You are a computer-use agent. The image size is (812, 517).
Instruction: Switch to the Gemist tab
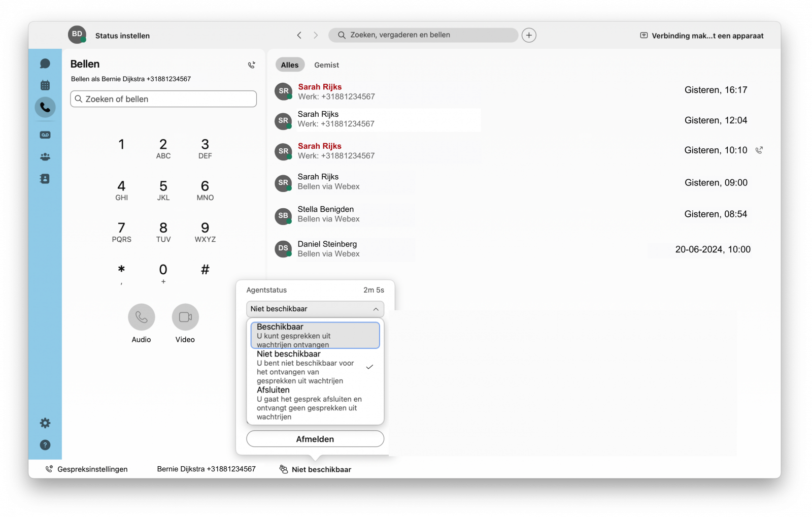[326, 65]
